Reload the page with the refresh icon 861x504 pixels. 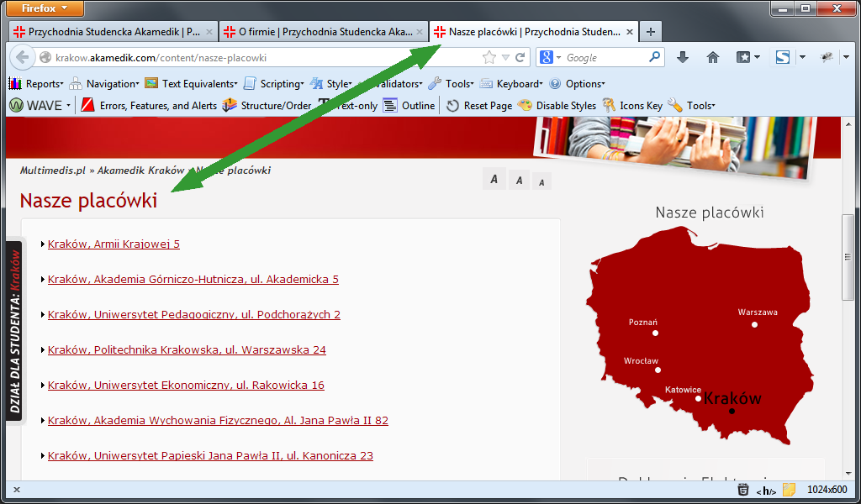point(520,57)
